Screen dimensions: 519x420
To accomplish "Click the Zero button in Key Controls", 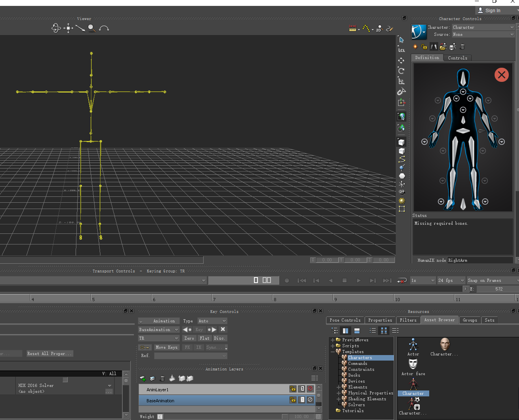I will pos(189,338).
